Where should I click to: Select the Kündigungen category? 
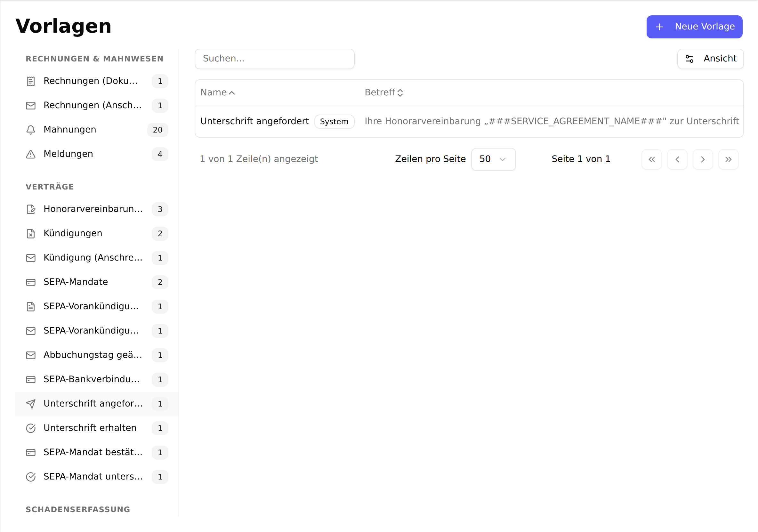pyautogui.click(x=97, y=234)
